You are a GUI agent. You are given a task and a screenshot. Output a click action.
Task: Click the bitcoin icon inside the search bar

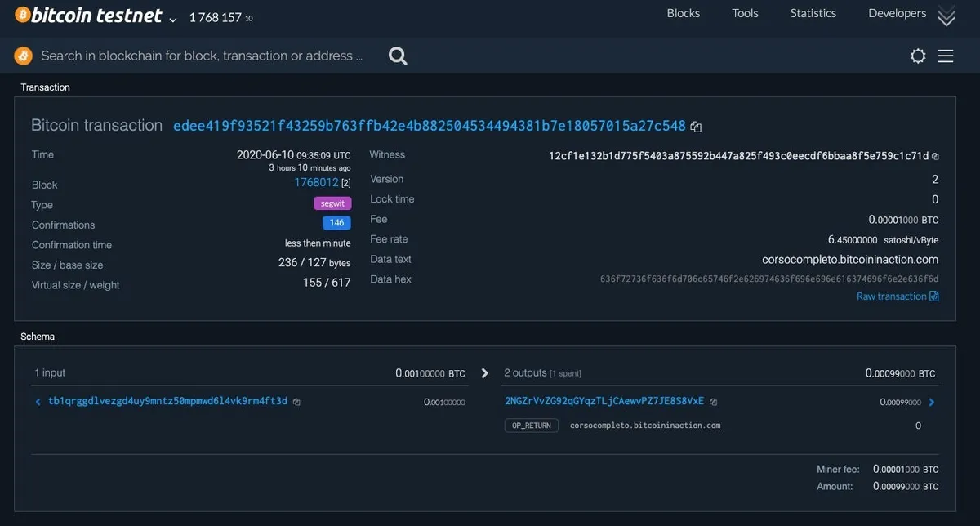[x=22, y=56]
